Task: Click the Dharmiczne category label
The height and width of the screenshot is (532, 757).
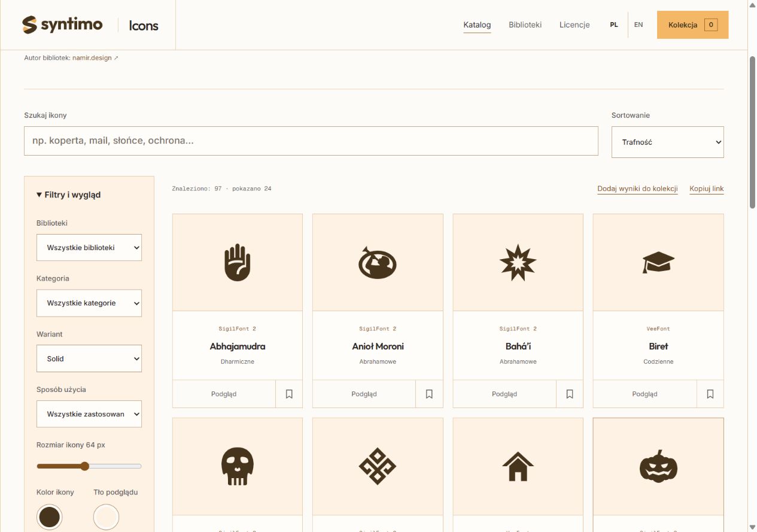Action: [238, 362]
